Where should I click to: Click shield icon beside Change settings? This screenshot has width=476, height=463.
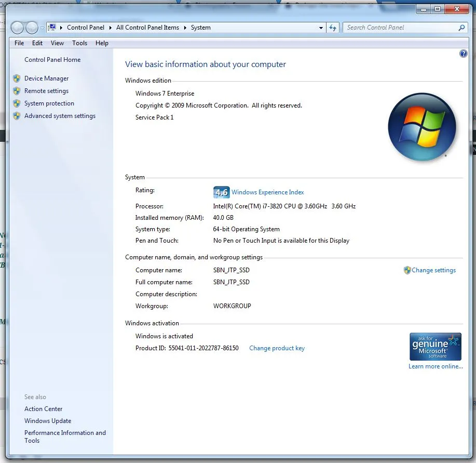tap(407, 270)
